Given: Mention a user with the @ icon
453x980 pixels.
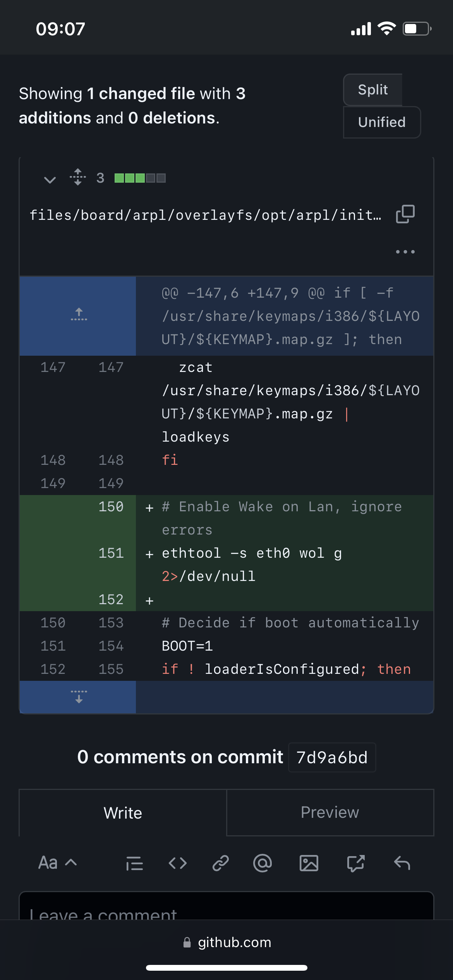Looking at the screenshot, I should pyautogui.click(x=262, y=863).
